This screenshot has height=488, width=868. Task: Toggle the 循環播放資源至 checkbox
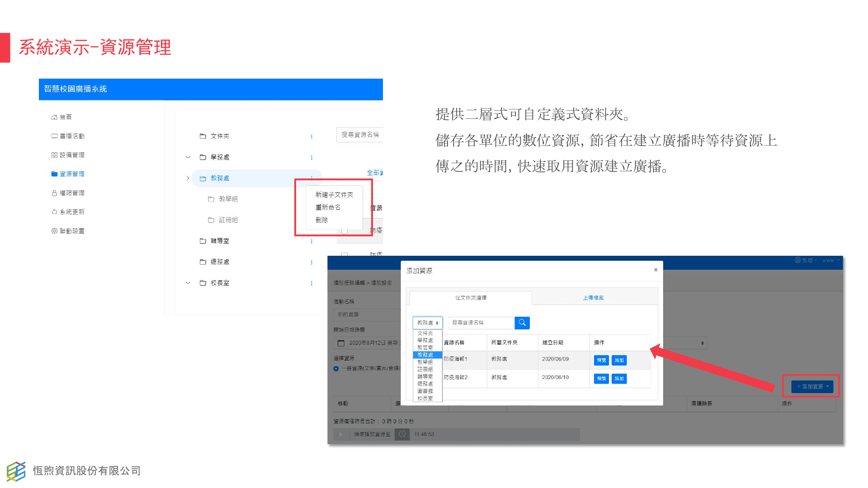(x=340, y=434)
